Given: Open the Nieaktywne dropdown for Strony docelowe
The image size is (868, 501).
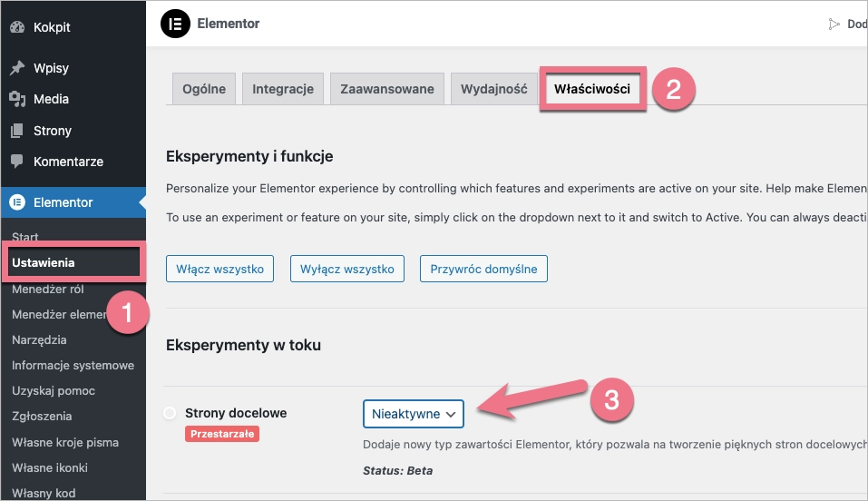Looking at the screenshot, I should click(x=413, y=414).
